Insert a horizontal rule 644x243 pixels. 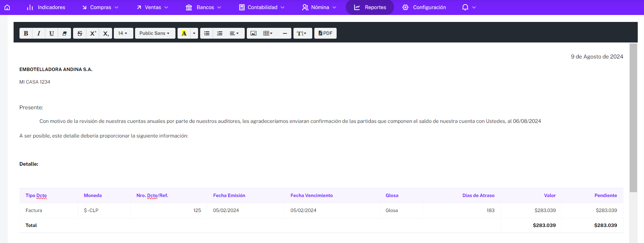click(x=285, y=33)
